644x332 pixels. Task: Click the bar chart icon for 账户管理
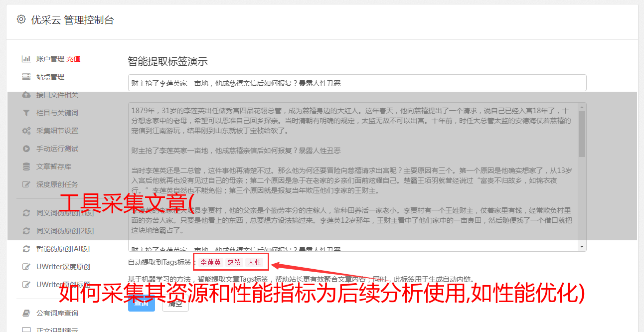pyautogui.click(x=26, y=59)
